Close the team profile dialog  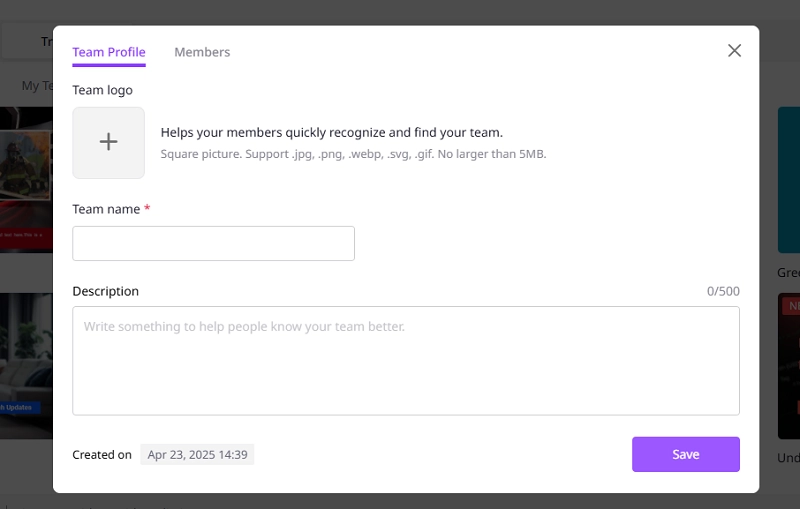734,51
